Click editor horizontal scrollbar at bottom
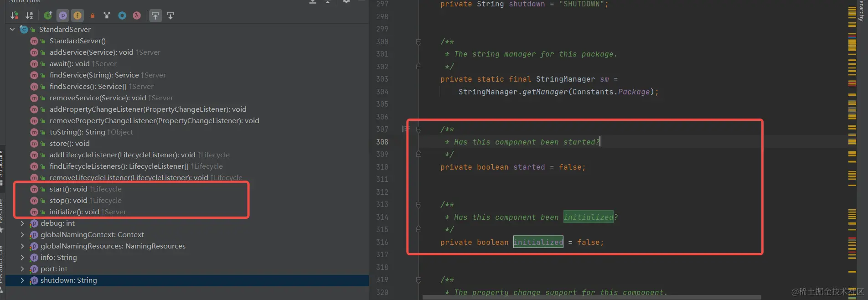 591,297
